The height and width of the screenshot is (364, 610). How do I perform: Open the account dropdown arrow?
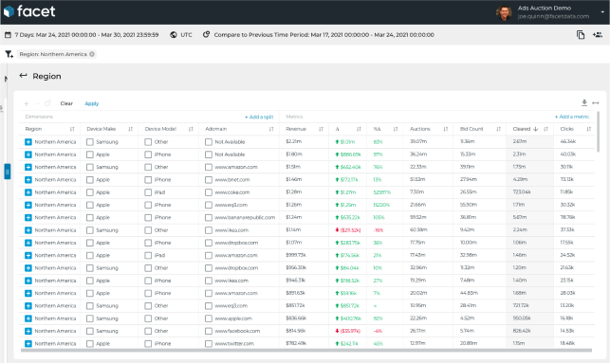tap(602, 12)
